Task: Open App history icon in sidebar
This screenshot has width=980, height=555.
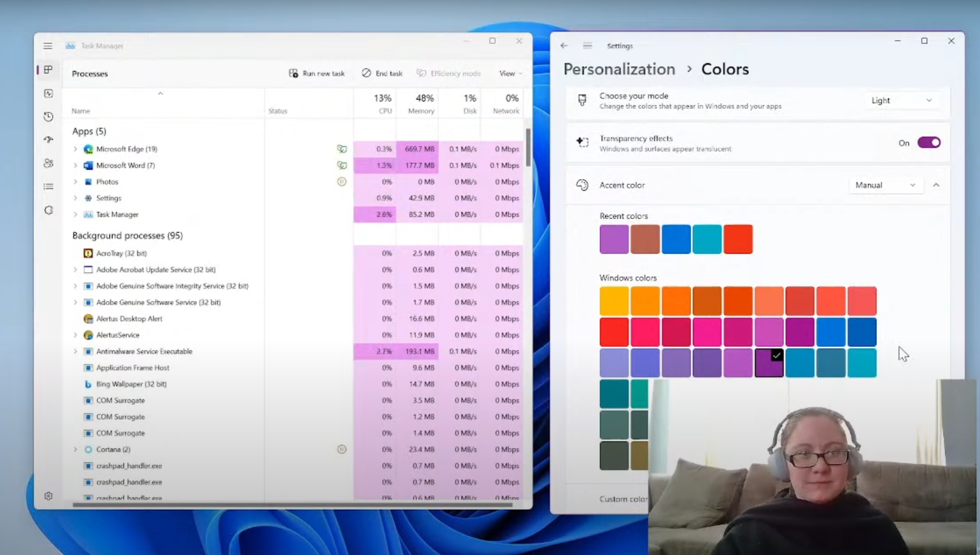Action: pos(48,117)
